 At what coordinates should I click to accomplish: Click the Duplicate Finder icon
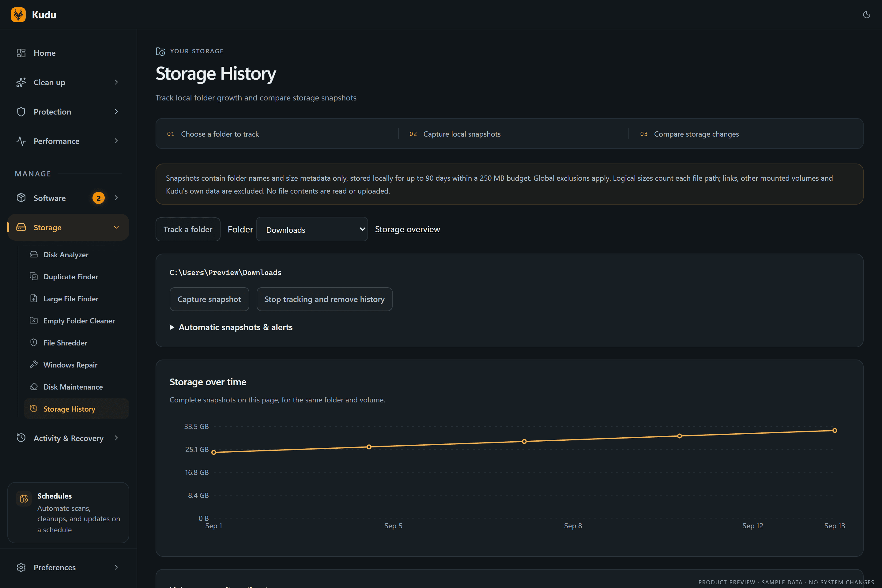click(x=34, y=276)
